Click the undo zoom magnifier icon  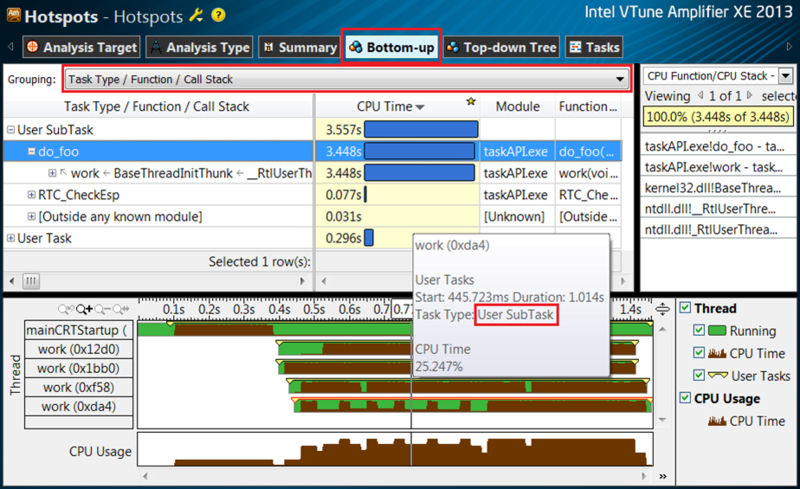point(66,309)
